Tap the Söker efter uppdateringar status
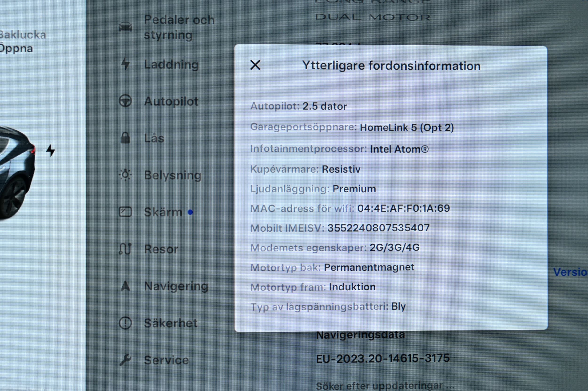The height and width of the screenshot is (391, 588). pyautogui.click(x=385, y=386)
